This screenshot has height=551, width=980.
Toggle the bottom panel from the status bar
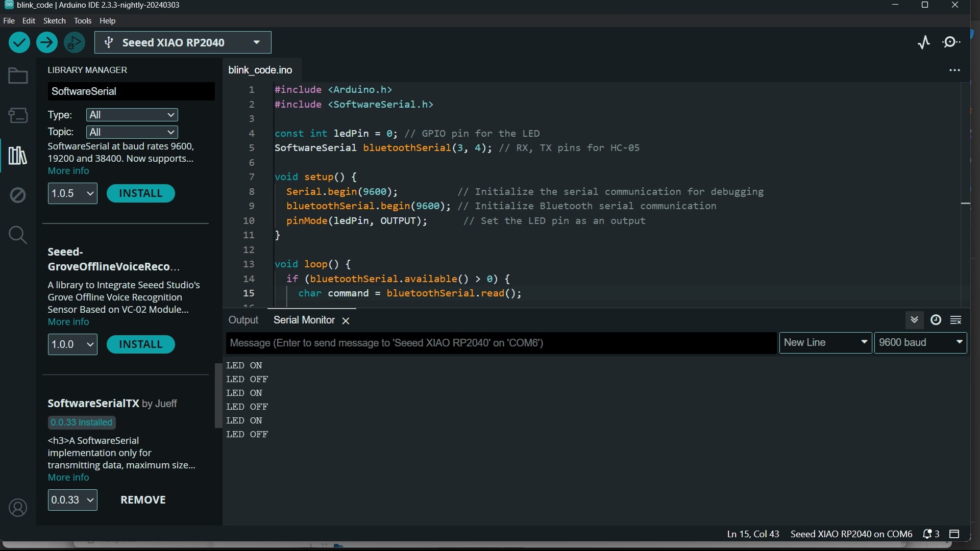coord(954,534)
